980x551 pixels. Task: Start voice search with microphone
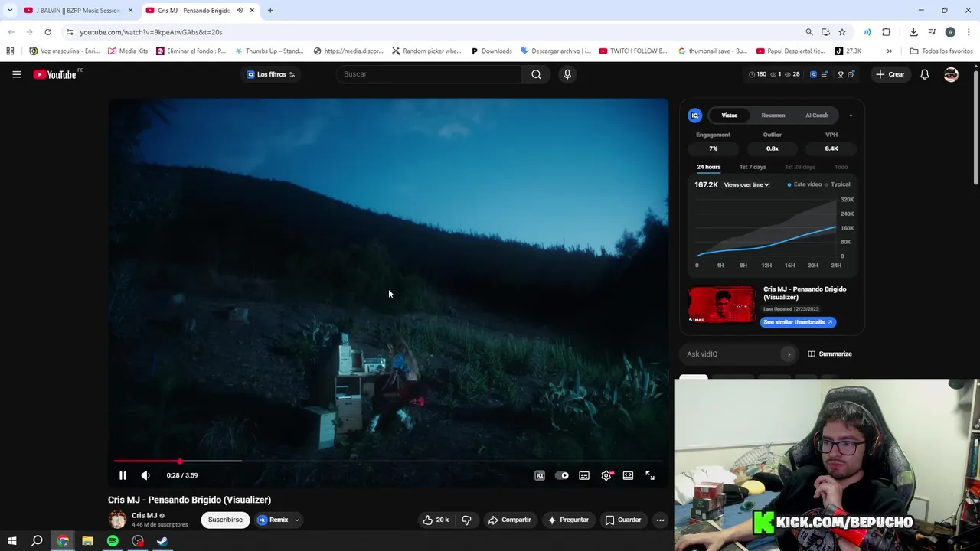(567, 74)
